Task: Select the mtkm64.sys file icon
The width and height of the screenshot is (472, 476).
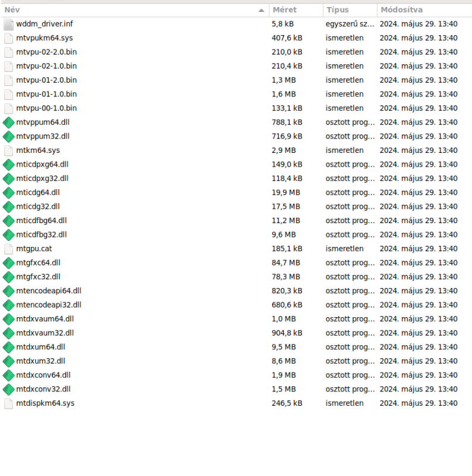Action: tap(8, 151)
